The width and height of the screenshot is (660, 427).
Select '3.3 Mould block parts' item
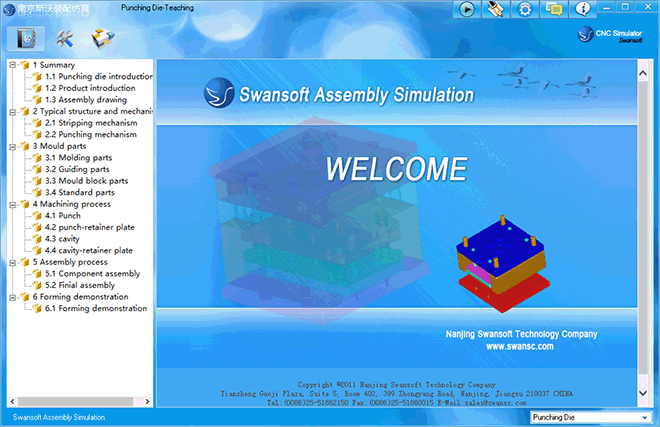click(x=86, y=181)
